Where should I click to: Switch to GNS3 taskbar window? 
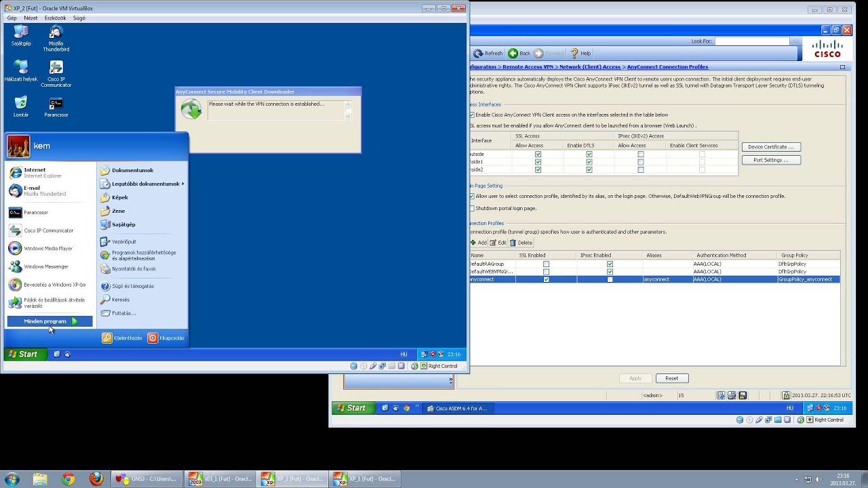coord(146,479)
